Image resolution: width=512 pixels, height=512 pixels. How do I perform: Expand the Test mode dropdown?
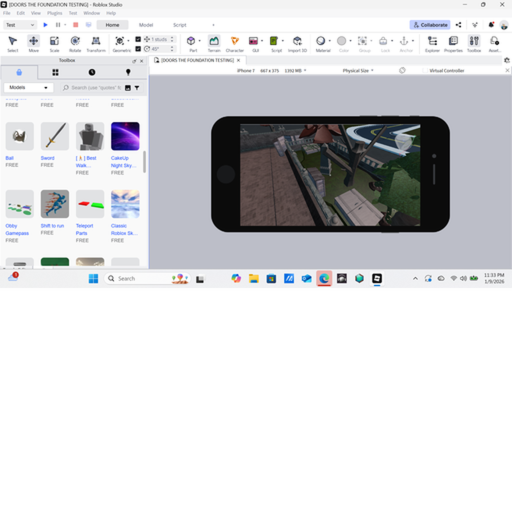click(x=20, y=25)
